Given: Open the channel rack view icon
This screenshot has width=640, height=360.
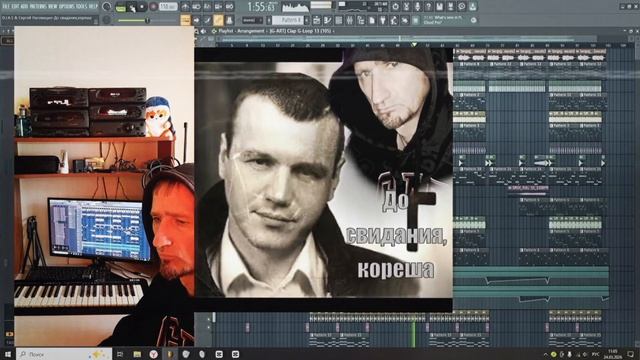Looking at the screenshot, I should pyautogui.click(x=339, y=20).
